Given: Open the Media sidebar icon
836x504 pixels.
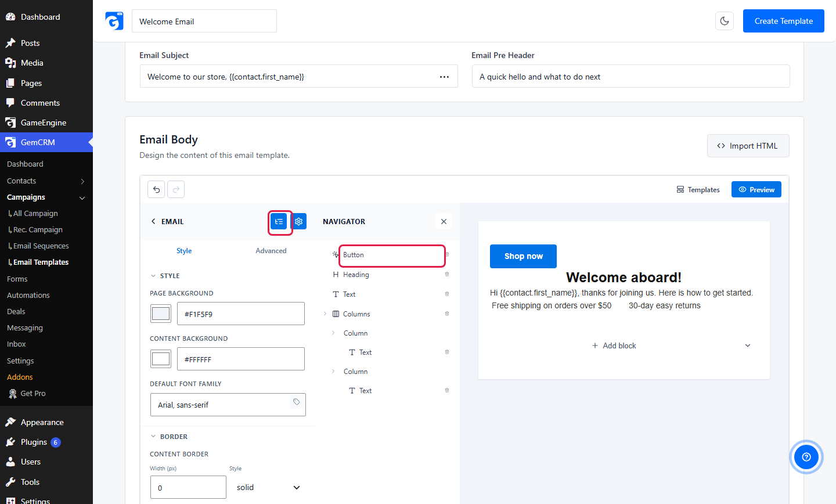Looking at the screenshot, I should pyautogui.click(x=10, y=63).
